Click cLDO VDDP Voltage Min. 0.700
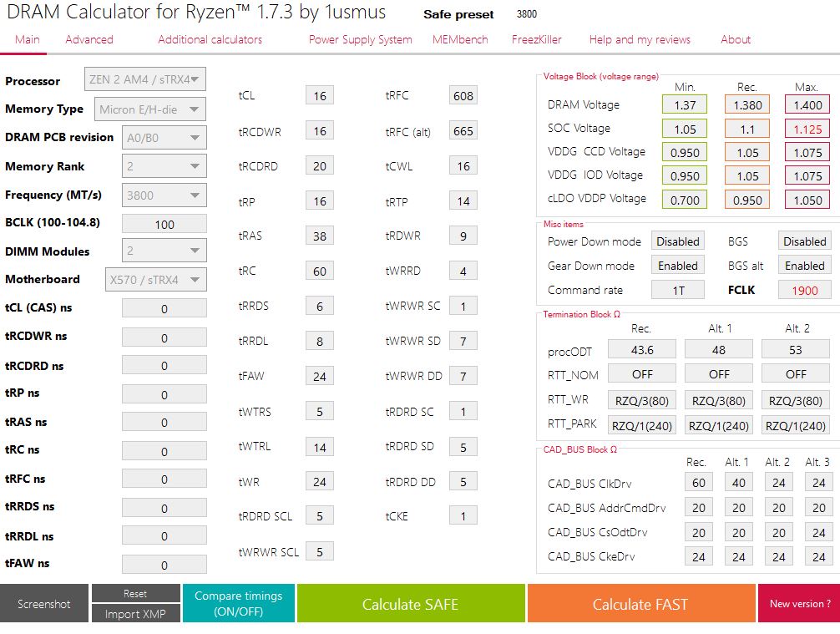Image resolution: width=840 pixels, height=634 pixels. coord(685,200)
